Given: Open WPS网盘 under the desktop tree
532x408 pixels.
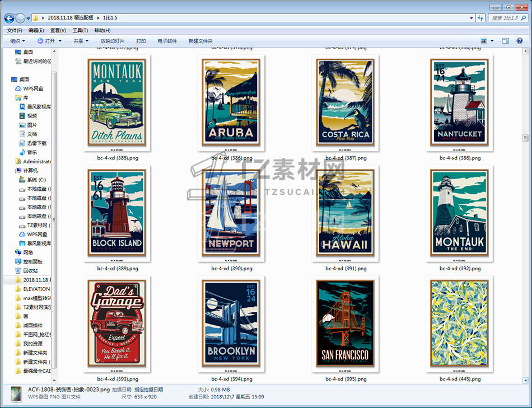Looking at the screenshot, I should [32, 88].
